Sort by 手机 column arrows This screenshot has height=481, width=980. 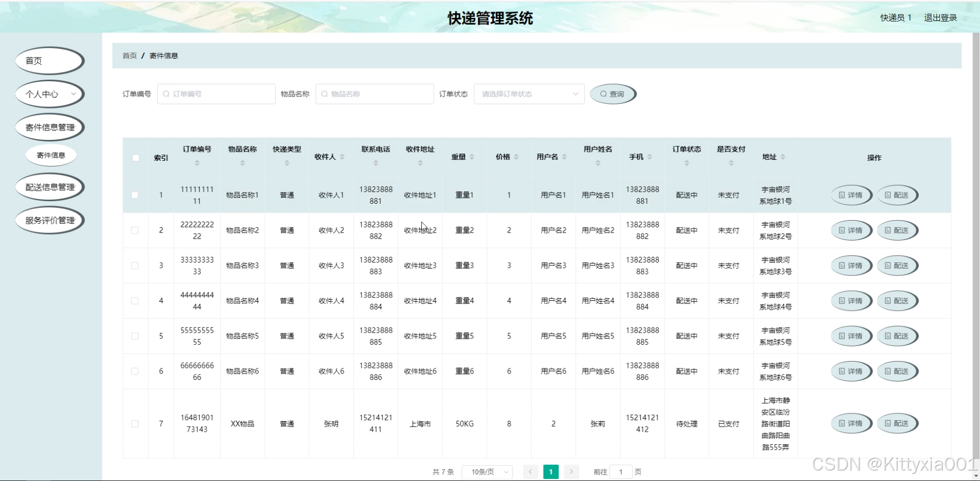click(650, 157)
